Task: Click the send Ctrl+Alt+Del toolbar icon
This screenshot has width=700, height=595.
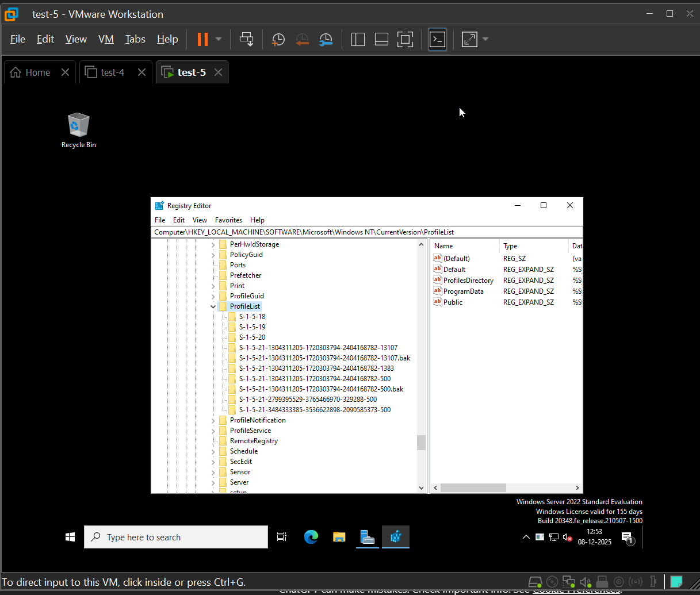Action: tap(247, 39)
